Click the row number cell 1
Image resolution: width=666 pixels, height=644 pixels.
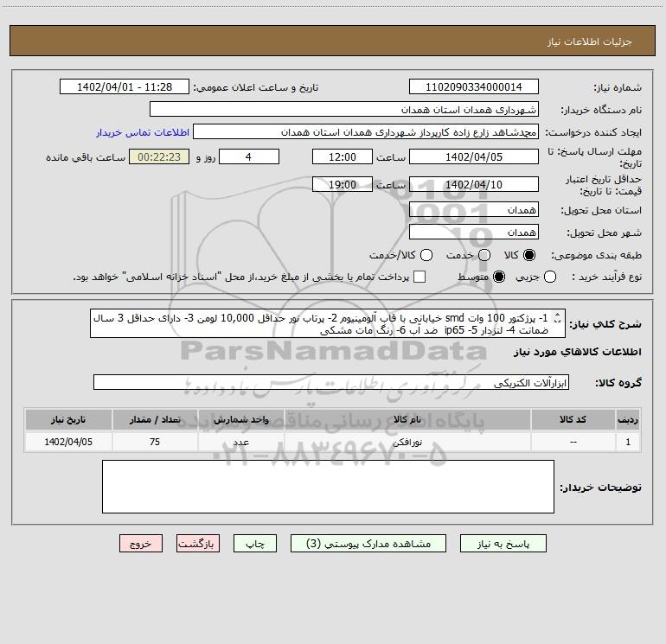(x=628, y=443)
